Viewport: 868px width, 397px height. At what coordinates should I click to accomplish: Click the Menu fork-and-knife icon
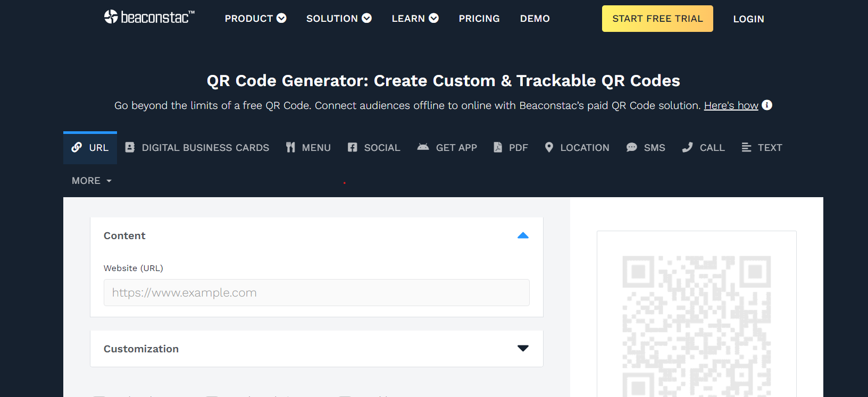[x=290, y=147]
